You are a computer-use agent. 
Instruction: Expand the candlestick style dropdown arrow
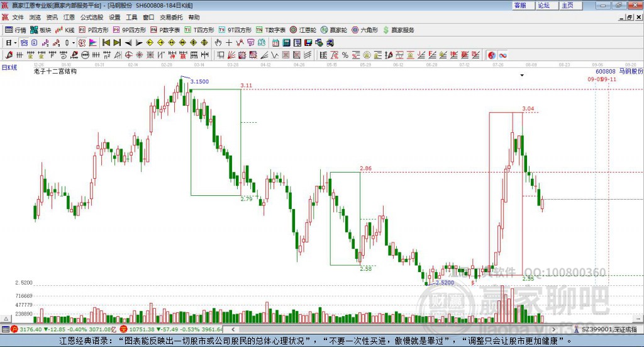(x=73, y=43)
